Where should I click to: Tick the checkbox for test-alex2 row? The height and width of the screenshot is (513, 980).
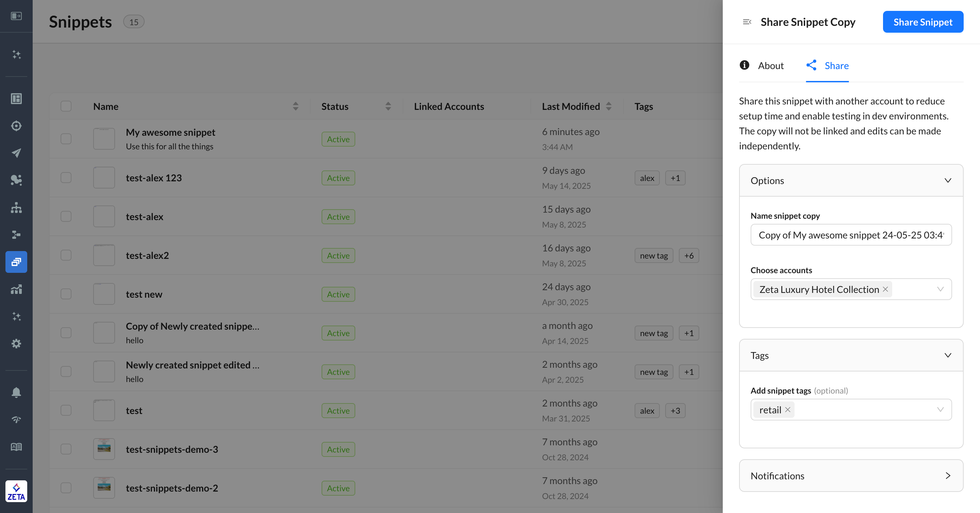click(66, 255)
